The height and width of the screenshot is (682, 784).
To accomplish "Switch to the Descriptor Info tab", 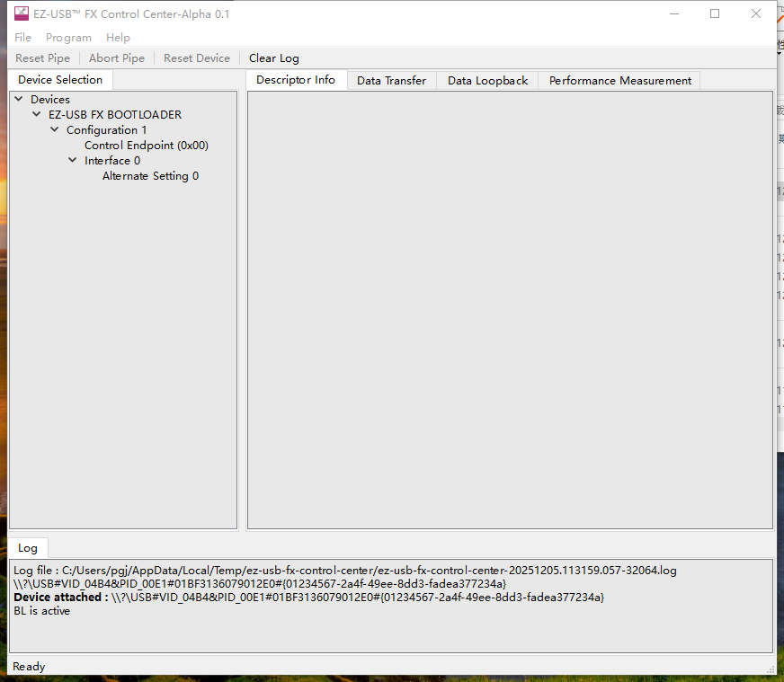I will click(296, 80).
